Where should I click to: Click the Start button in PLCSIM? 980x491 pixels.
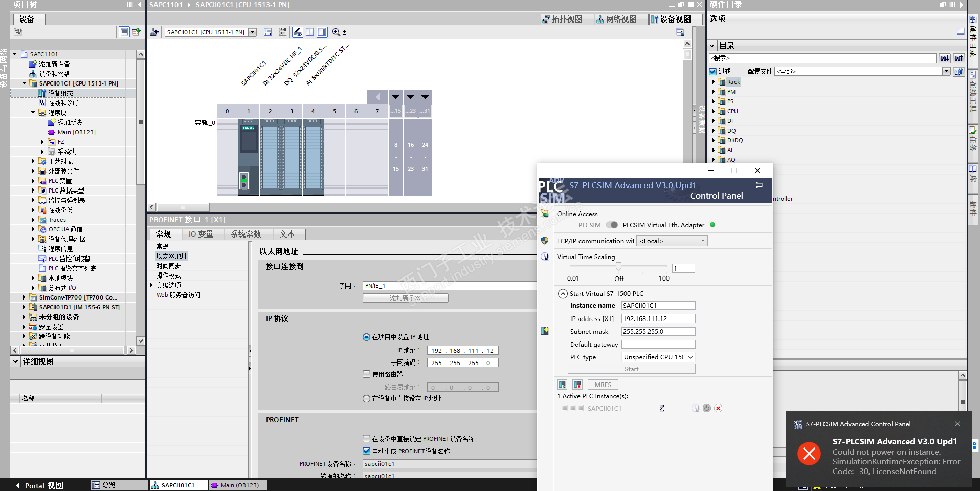632,369
